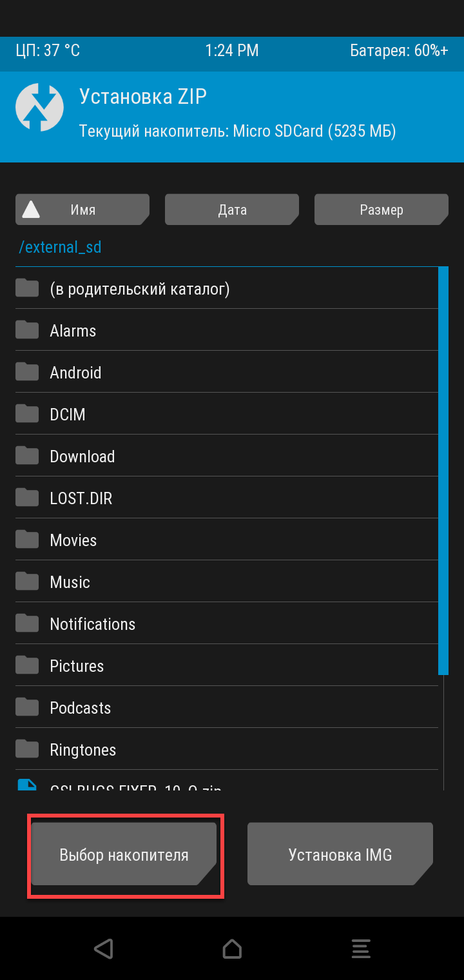Sort file list by Дата
This screenshot has height=980, width=464.
point(232,210)
